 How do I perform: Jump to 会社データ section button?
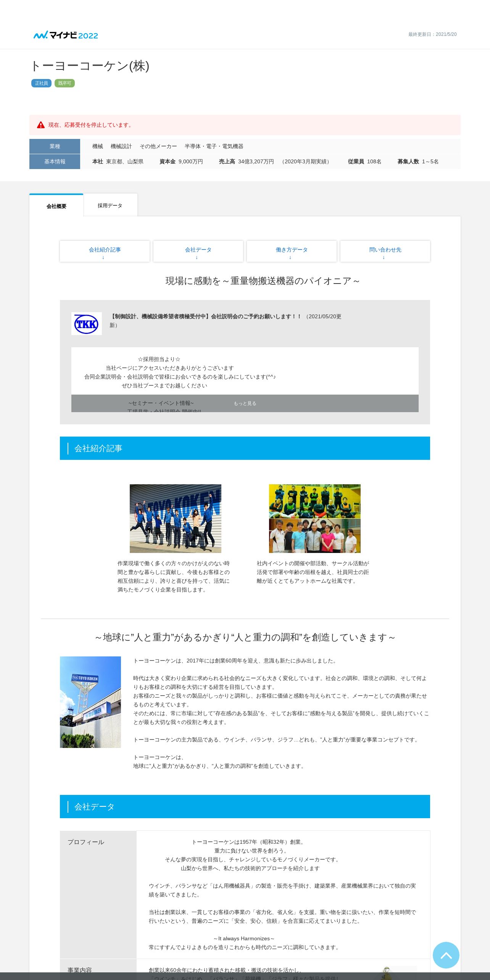tap(198, 251)
